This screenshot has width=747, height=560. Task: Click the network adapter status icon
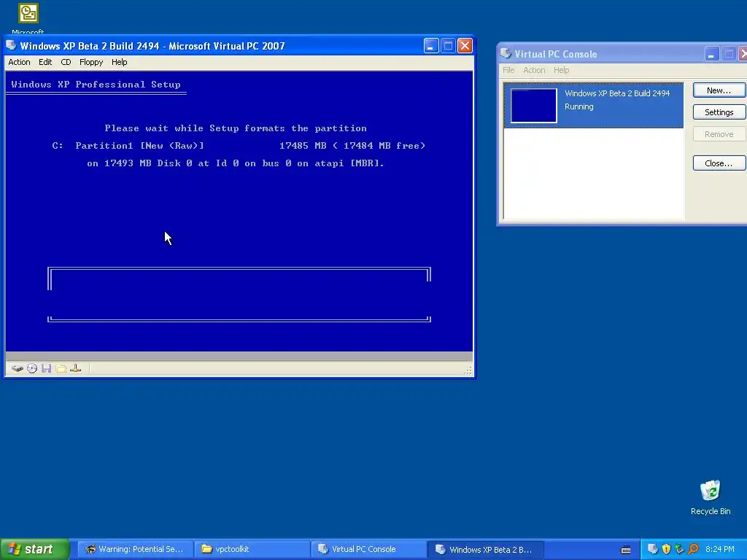(75, 368)
